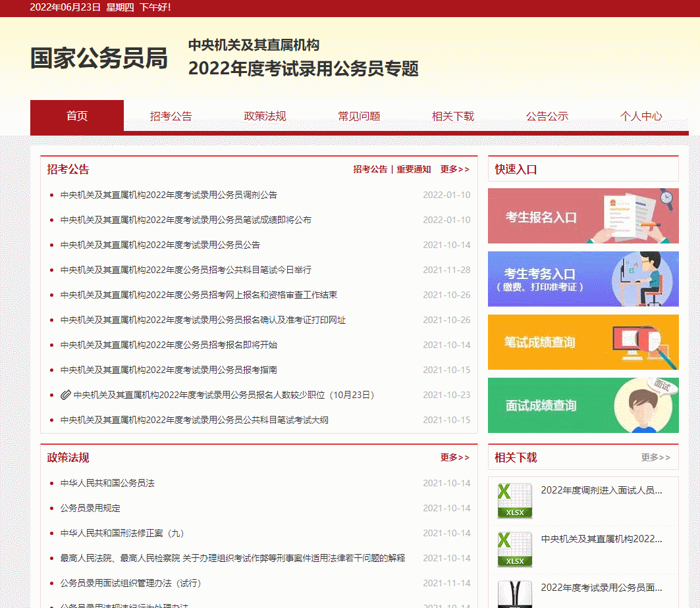Click XLSX icon for 中央机关及其直属机构2022 download
The image size is (700, 608).
515,549
